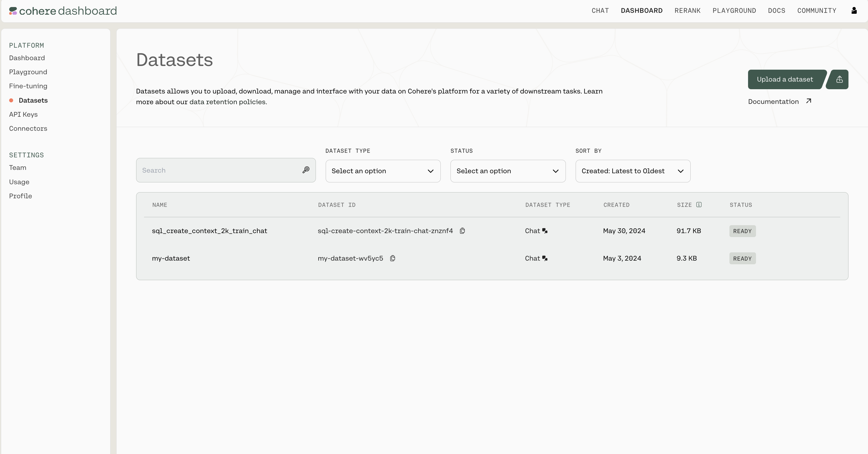Copy the my-dataset-wv5yc5 dataset ID
868x454 pixels.
392,258
